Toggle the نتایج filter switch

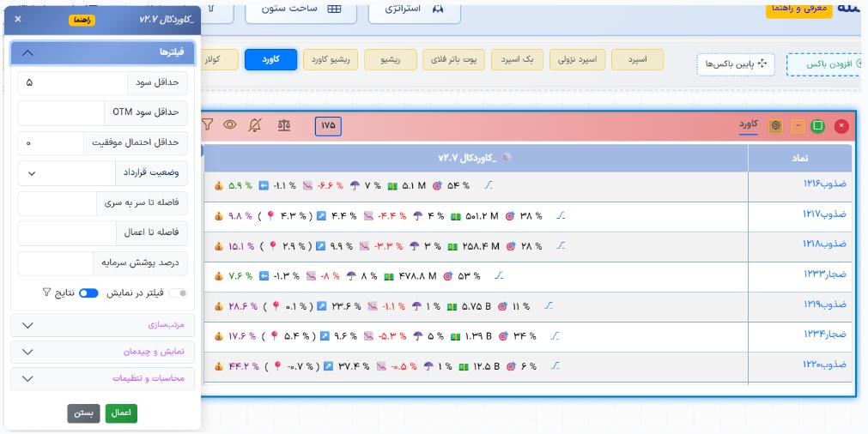coord(88,293)
